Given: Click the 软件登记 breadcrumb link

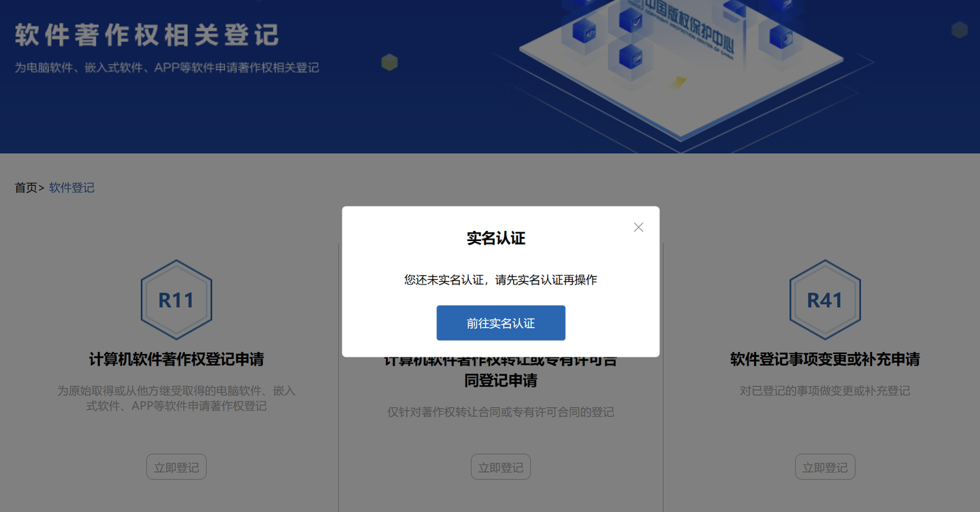Looking at the screenshot, I should point(71,188).
